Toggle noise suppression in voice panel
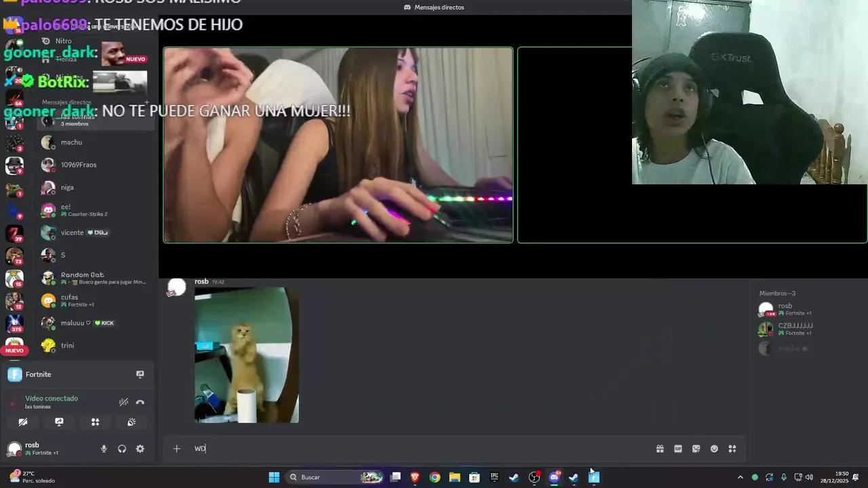The image size is (868, 488). [123, 402]
